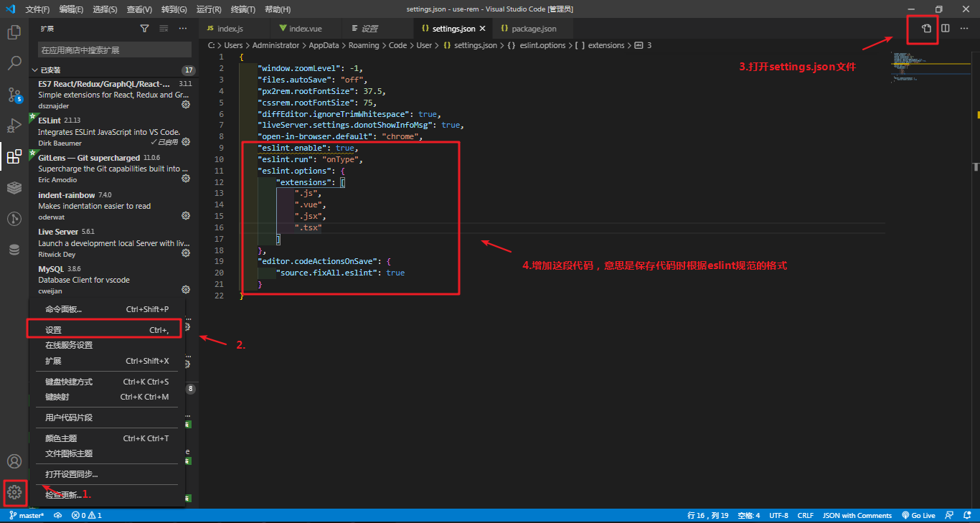Focus the extension marketplace search field
Viewport: 980px width, 523px height.
click(x=115, y=50)
